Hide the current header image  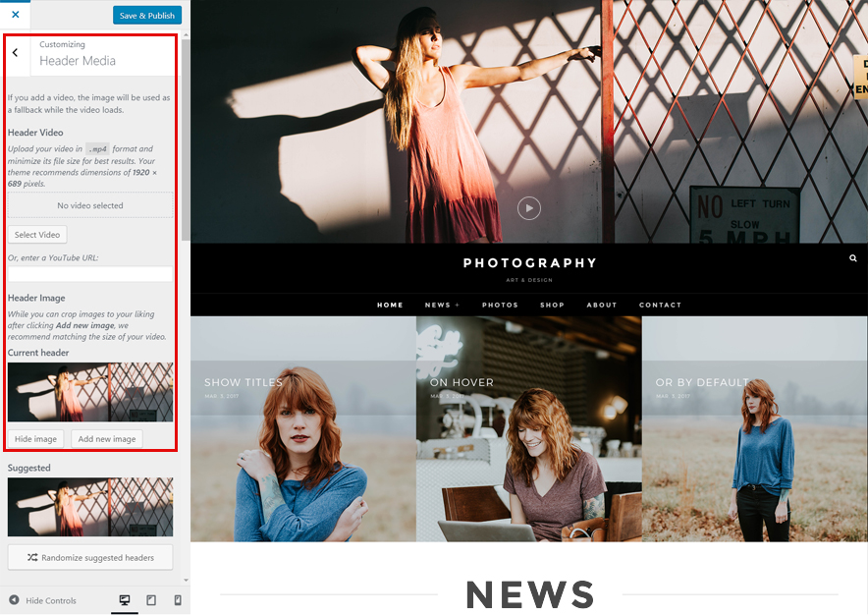tap(36, 439)
